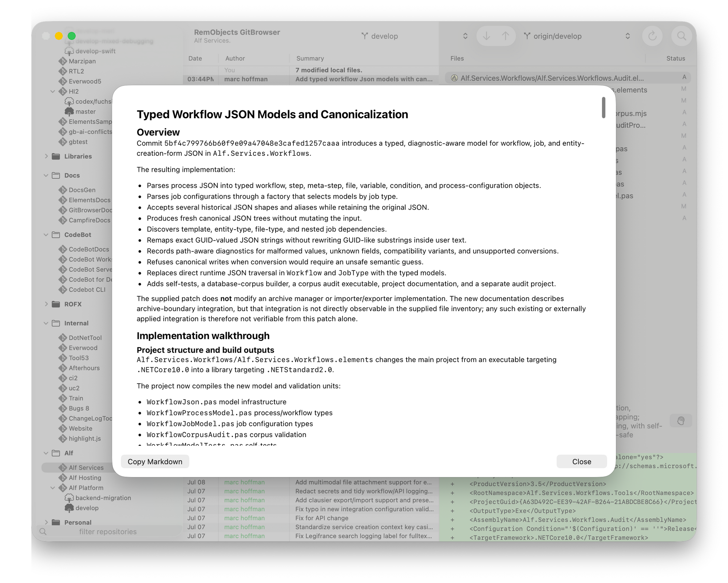Image resolution: width=728 pixels, height=583 pixels.
Task: Click the Date column header
Action: pos(195,58)
